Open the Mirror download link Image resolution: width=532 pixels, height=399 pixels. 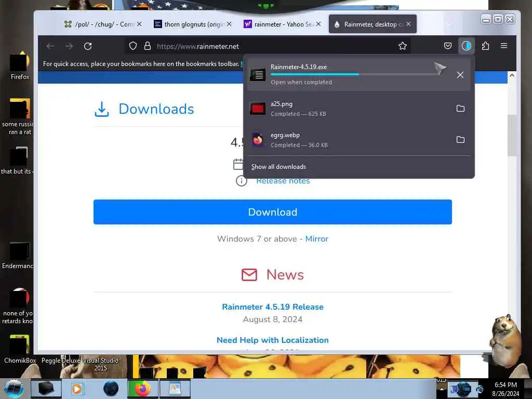[316, 239]
